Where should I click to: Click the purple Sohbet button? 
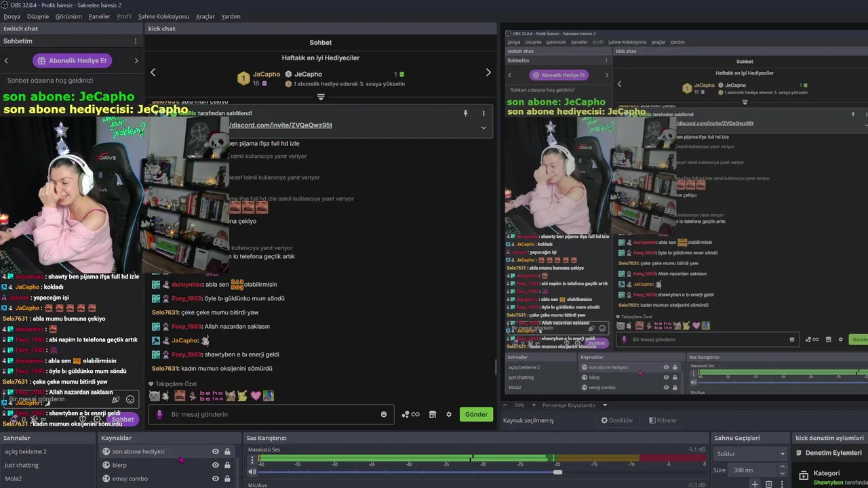point(123,419)
